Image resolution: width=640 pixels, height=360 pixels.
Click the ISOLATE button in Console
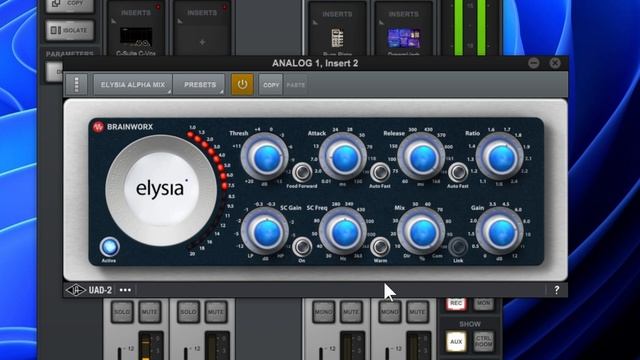tap(69, 30)
